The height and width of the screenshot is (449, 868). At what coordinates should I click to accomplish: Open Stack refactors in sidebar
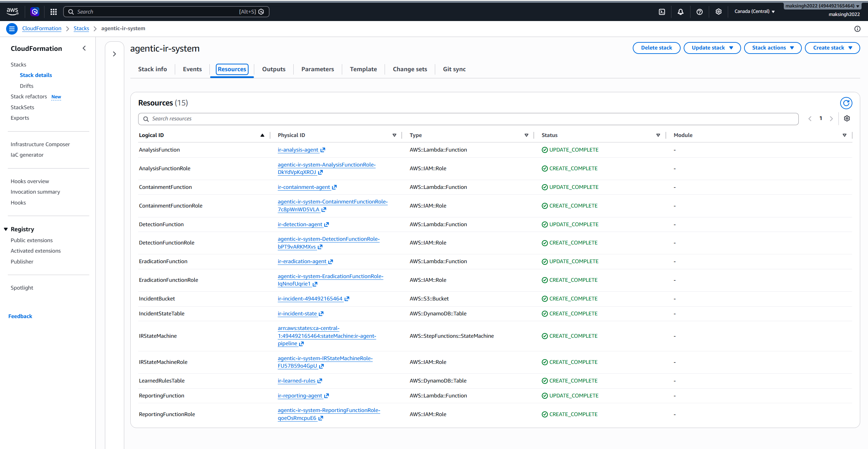tap(29, 97)
